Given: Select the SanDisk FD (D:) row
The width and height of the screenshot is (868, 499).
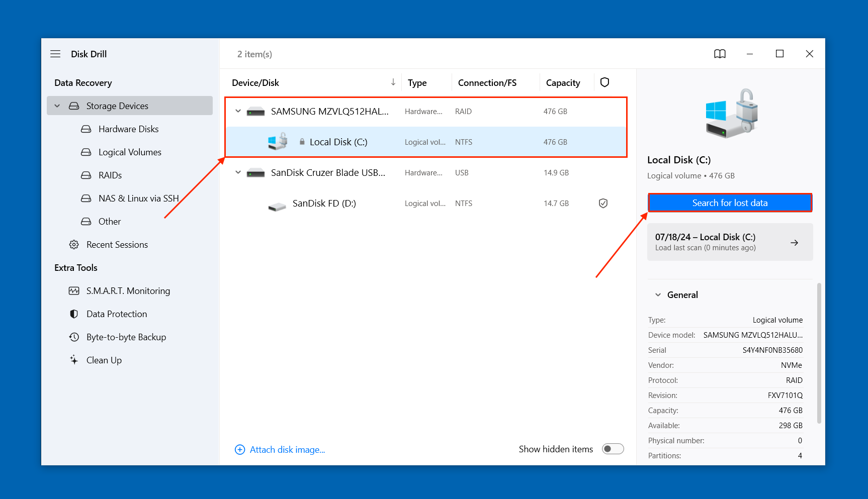Looking at the screenshot, I should click(x=425, y=204).
